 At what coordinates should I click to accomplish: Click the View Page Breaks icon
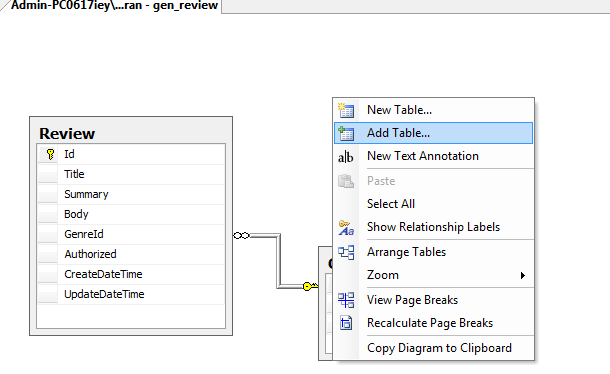(x=346, y=300)
